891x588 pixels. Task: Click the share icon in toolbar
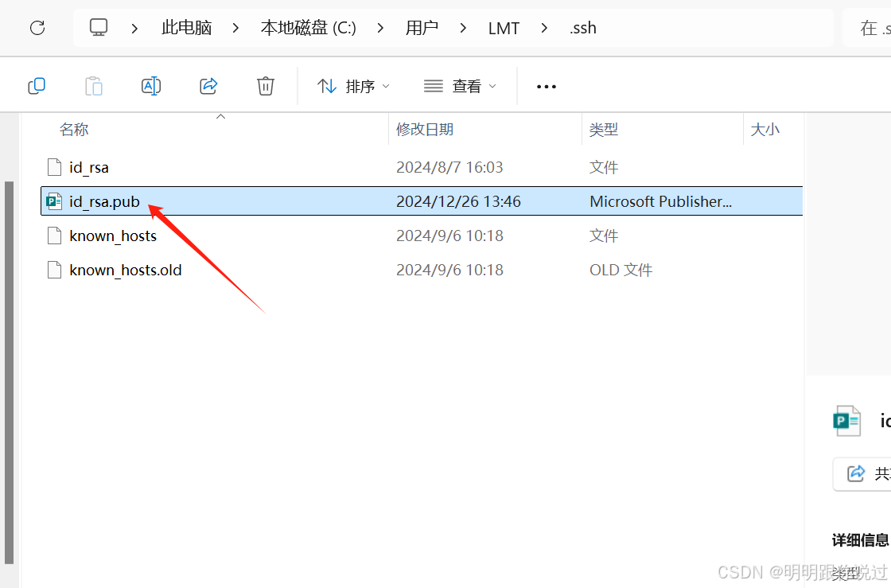[208, 87]
